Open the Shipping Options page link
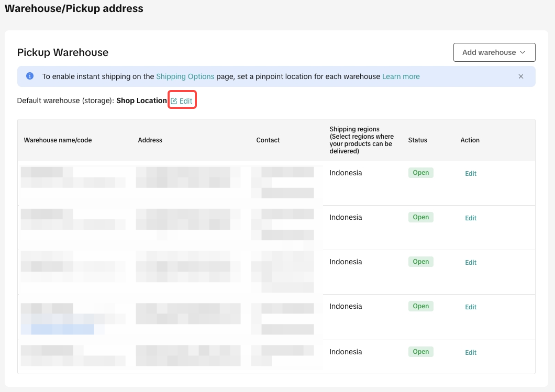The width and height of the screenshot is (555, 392). pos(185,76)
